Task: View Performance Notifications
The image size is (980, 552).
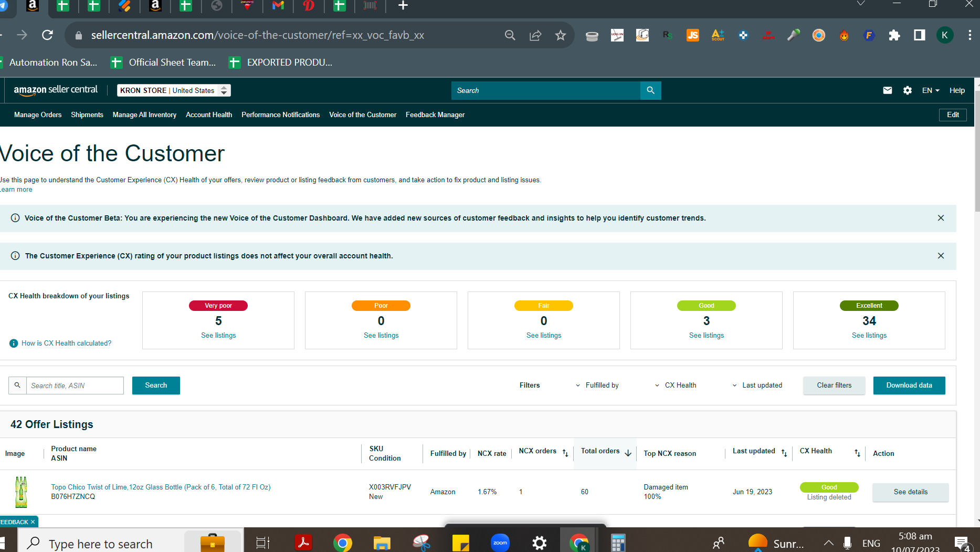Action: tap(280, 115)
